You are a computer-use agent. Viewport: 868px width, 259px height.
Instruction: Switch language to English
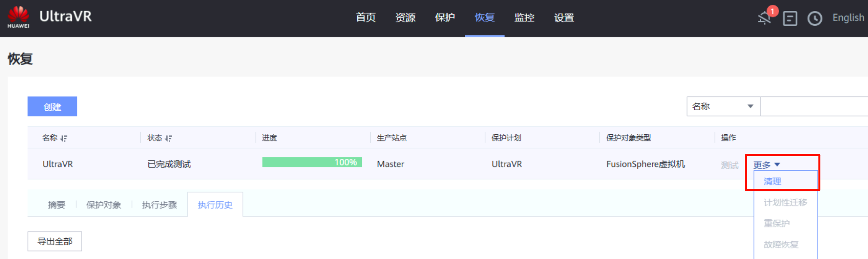[x=848, y=18]
